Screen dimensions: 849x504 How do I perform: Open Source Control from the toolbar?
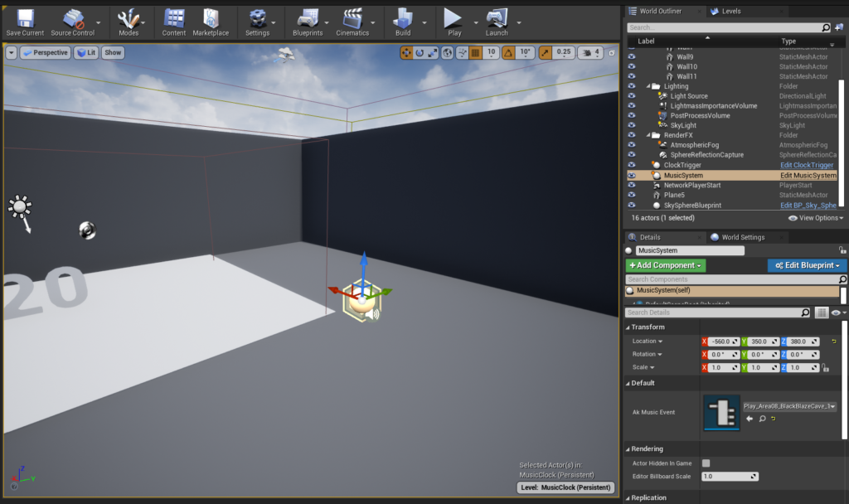coord(73,22)
